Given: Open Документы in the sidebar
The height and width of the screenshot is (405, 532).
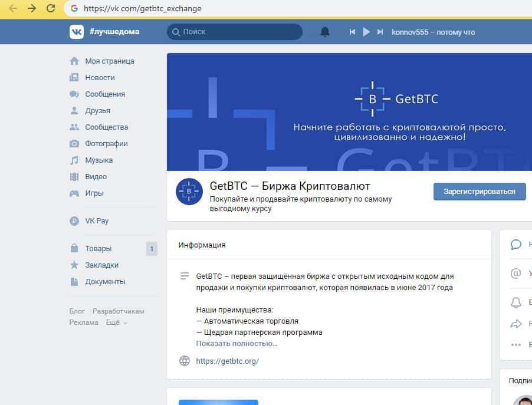Looking at the screenshot, I should tap(105, 282).
